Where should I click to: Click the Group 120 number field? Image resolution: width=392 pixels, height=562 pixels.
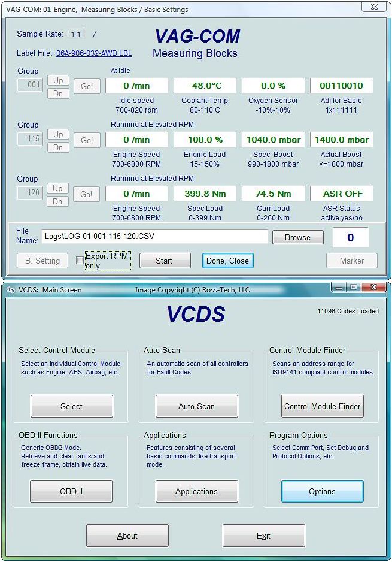[x=31, y=192]
